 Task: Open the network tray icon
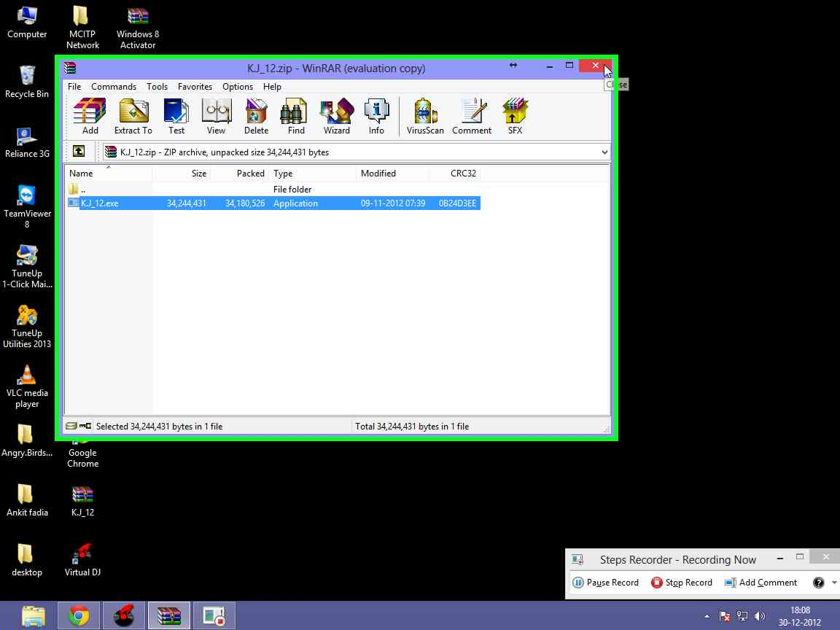(x=742, y=616)
